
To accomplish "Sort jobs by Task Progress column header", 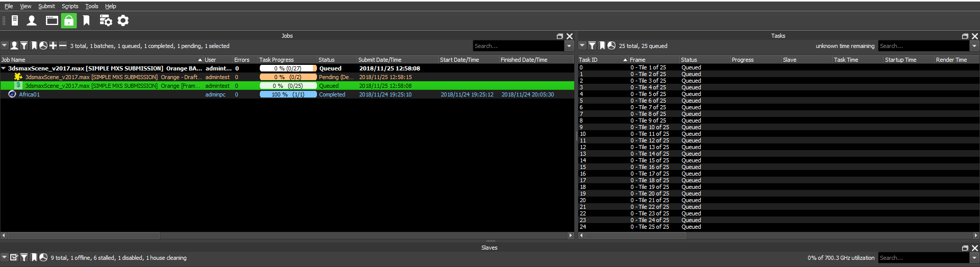I will click(x=276, y=60).
